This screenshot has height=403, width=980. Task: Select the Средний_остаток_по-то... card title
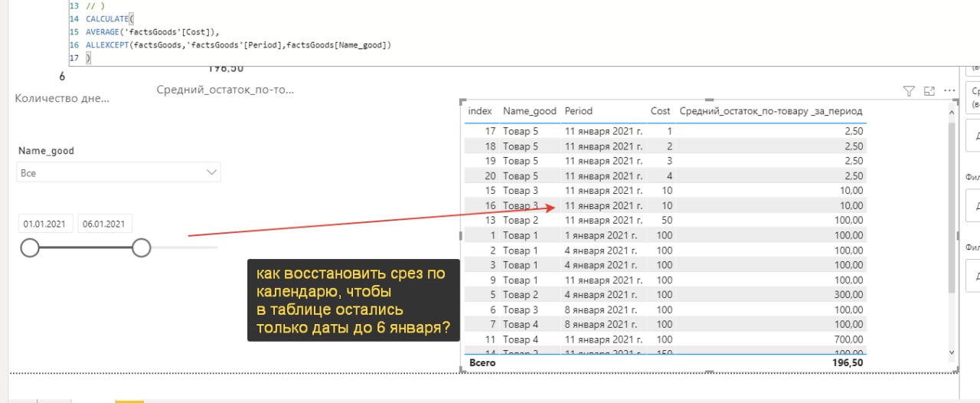[x=225, y=90]
